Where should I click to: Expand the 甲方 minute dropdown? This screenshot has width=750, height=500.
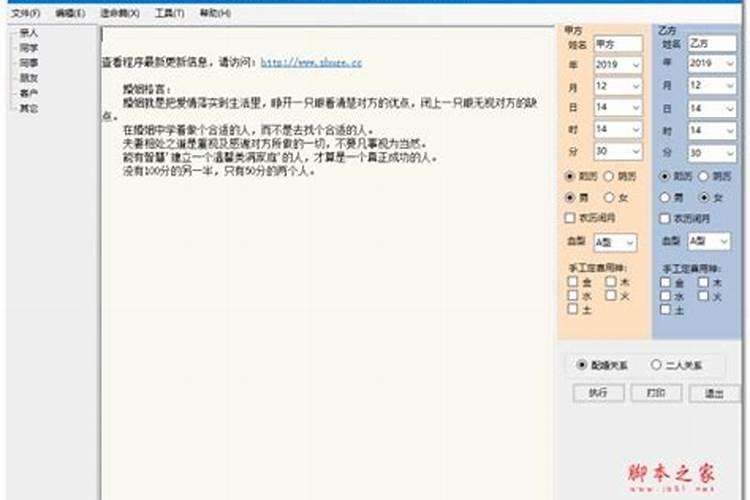pyautogui.click(x=636, y=152)
